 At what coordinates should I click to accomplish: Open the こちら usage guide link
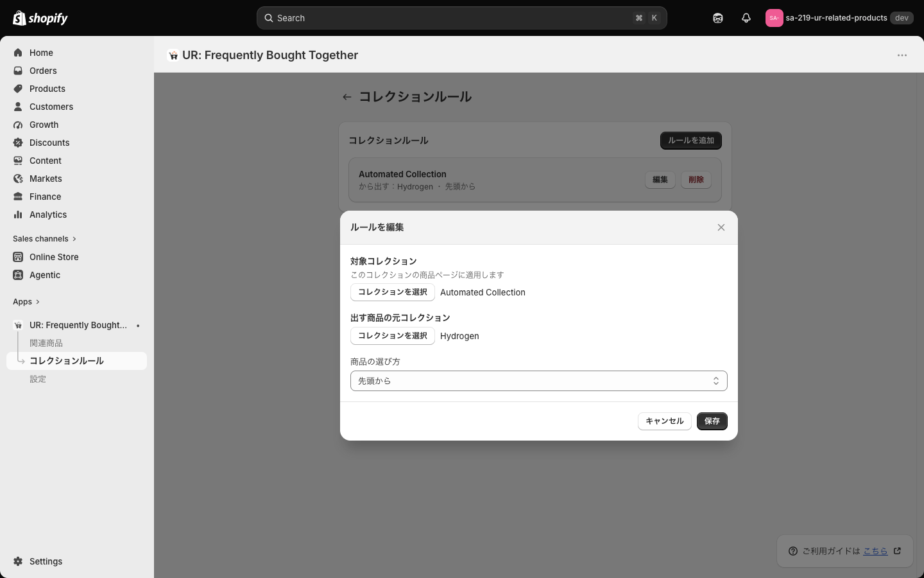pos(875,551)
